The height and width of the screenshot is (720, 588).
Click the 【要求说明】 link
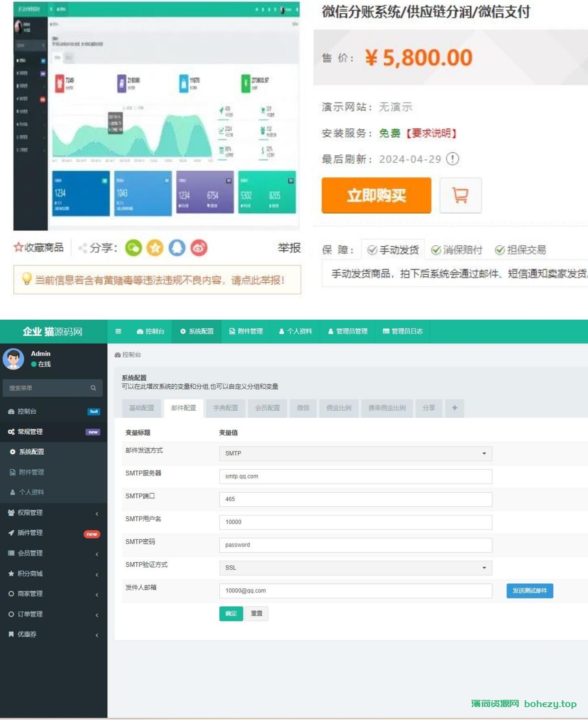pyautogui.click(x=431, y=133)
